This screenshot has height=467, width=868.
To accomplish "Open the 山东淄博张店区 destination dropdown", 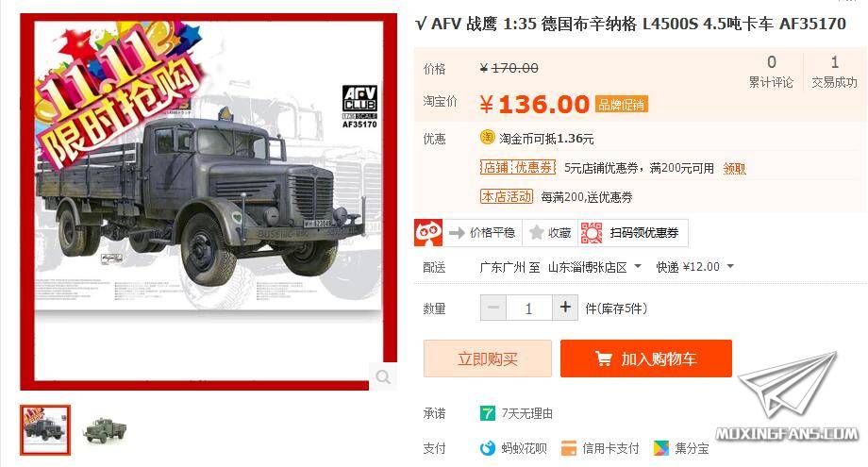I will [x=594, y=267].
